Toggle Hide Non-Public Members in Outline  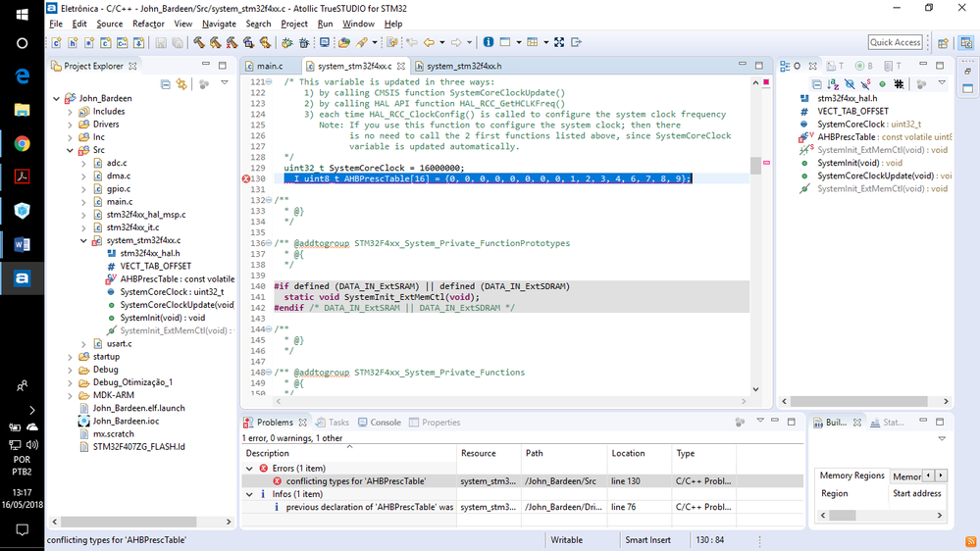point(883,83)
